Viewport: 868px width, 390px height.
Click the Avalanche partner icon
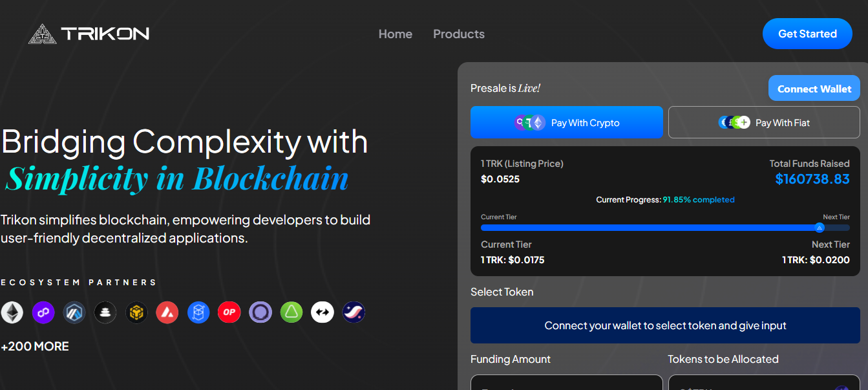coord(167,313)
